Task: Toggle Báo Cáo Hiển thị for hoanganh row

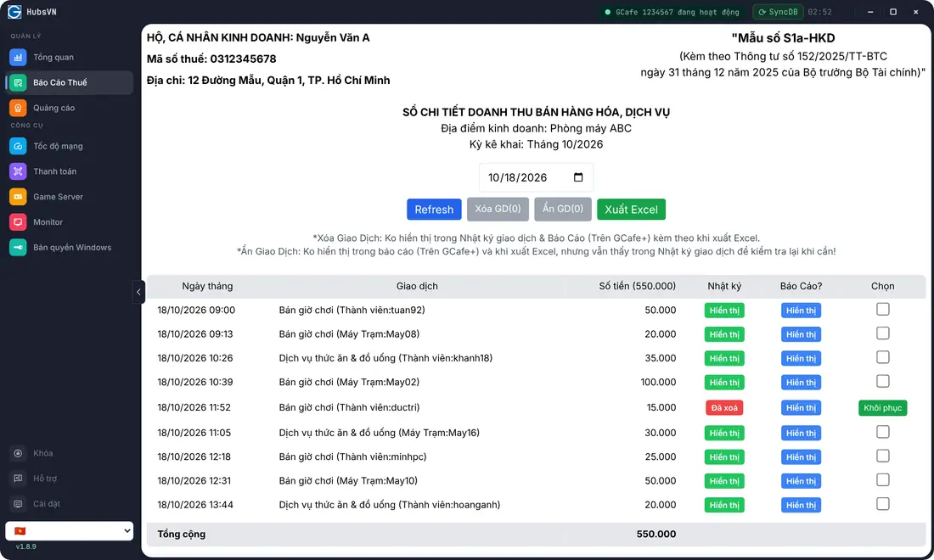Action: 802,505
